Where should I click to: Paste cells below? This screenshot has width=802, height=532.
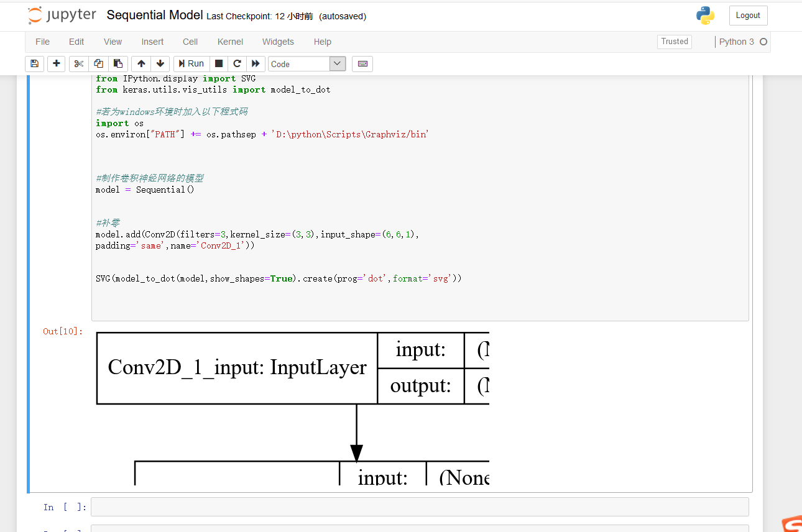[118, 63]
